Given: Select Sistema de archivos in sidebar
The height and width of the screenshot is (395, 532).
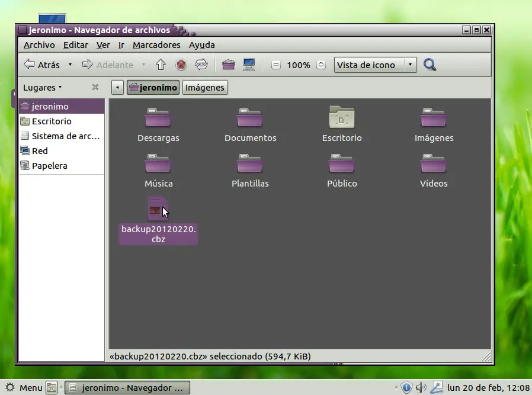Looking at the screenshot, I should tap(62, 136).
